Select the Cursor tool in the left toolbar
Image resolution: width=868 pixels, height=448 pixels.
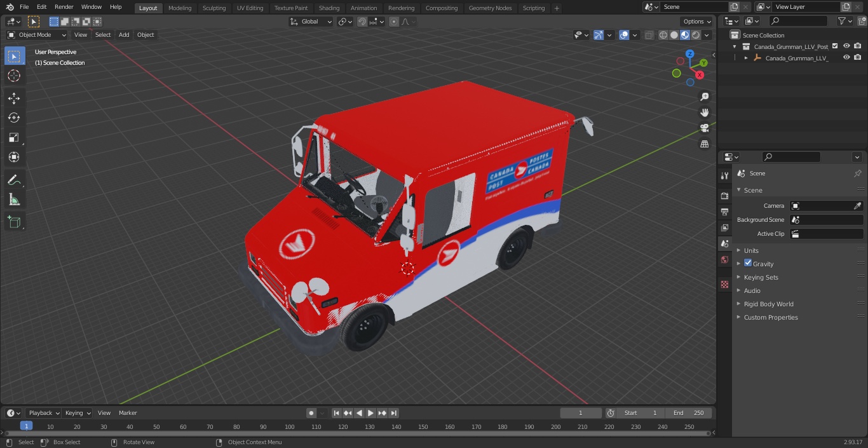(x=14, y=76)
